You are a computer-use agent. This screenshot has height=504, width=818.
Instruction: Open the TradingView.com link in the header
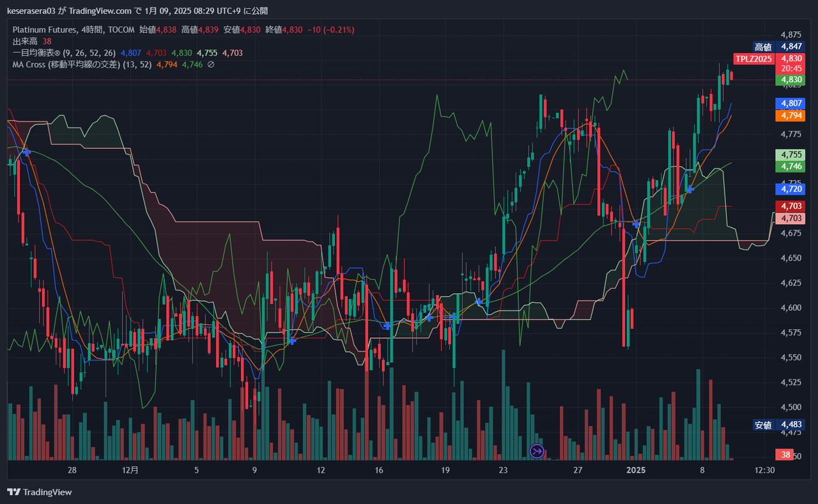(x=100, y=10)
